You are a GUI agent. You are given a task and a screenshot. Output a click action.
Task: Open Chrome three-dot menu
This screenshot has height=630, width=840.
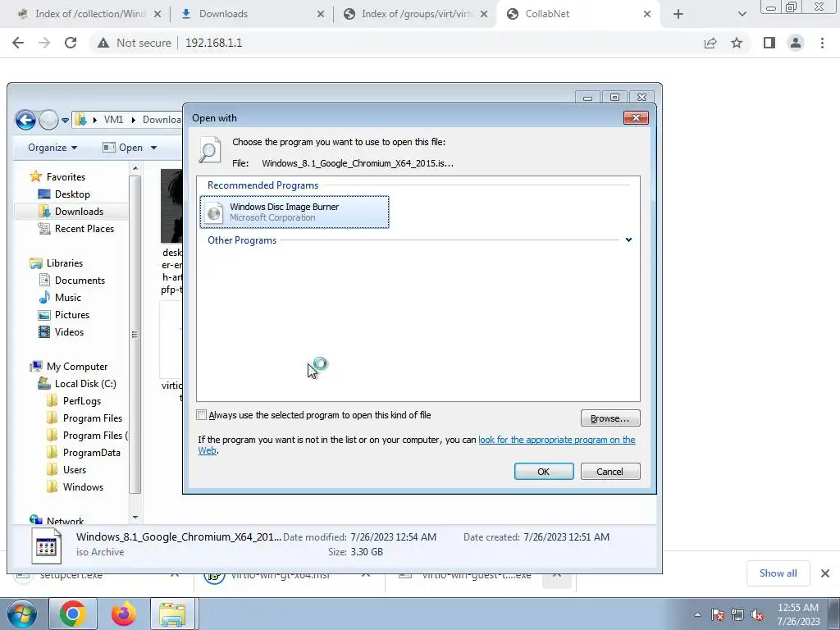822,43
